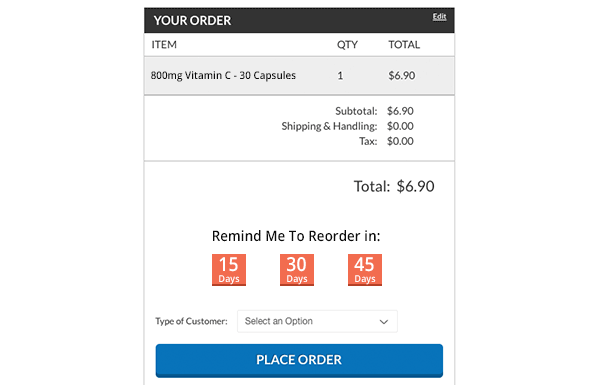600x385 pixels.
Task: Click the Tax amount $0.00
Action: pos(400,141)
